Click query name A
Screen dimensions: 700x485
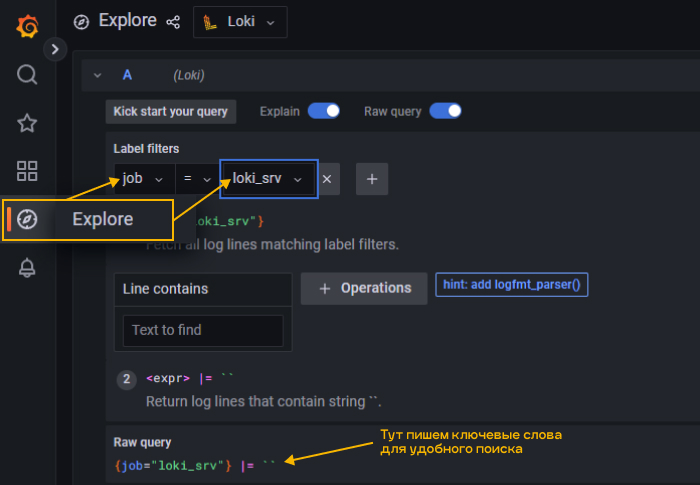click(127, 75)
